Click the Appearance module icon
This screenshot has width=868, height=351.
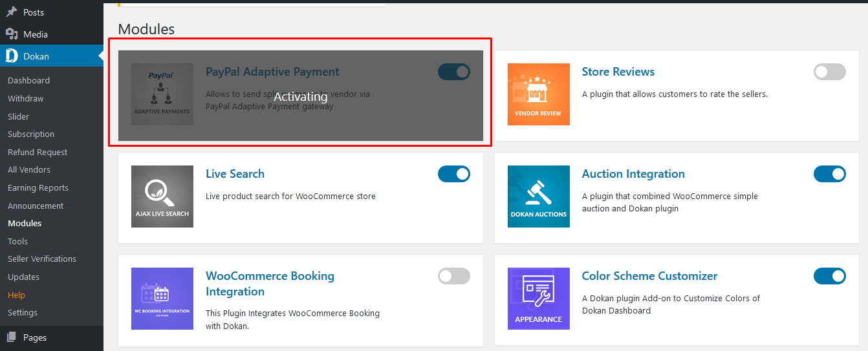(538, 299)
